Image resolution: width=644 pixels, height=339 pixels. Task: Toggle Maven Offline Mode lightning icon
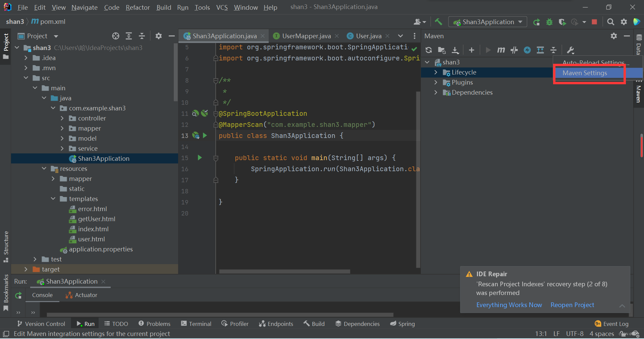(527, 50)
